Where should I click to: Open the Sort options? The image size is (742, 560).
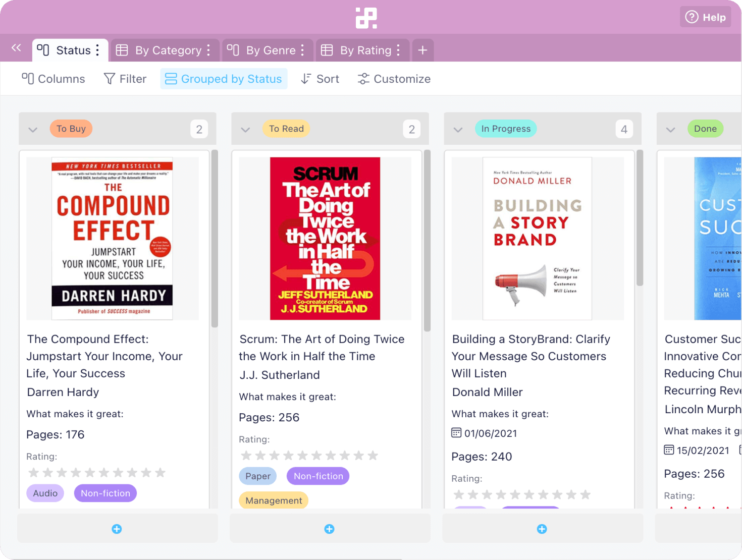coord(320,79)
